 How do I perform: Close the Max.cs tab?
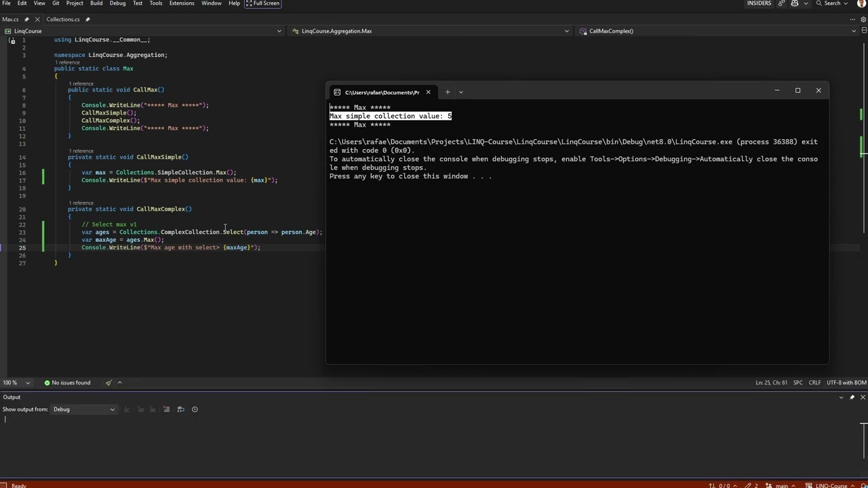point(37,19)
